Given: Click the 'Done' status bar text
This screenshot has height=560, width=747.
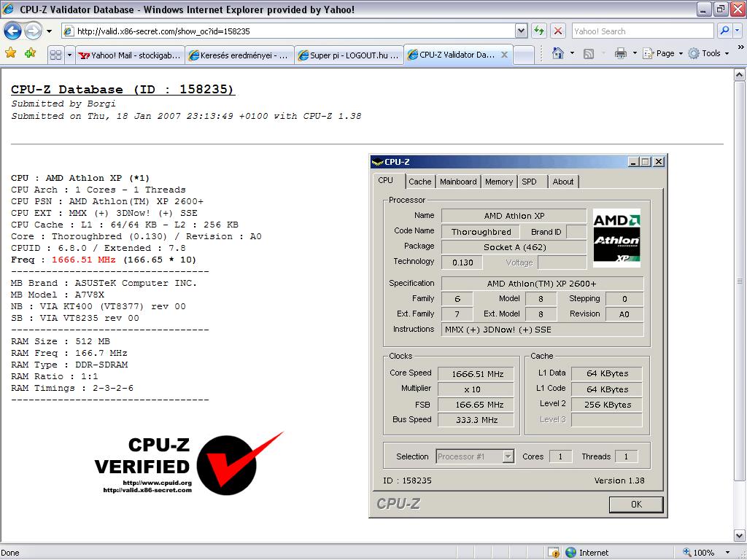Looking at the screenshot, I should [10, 553].
